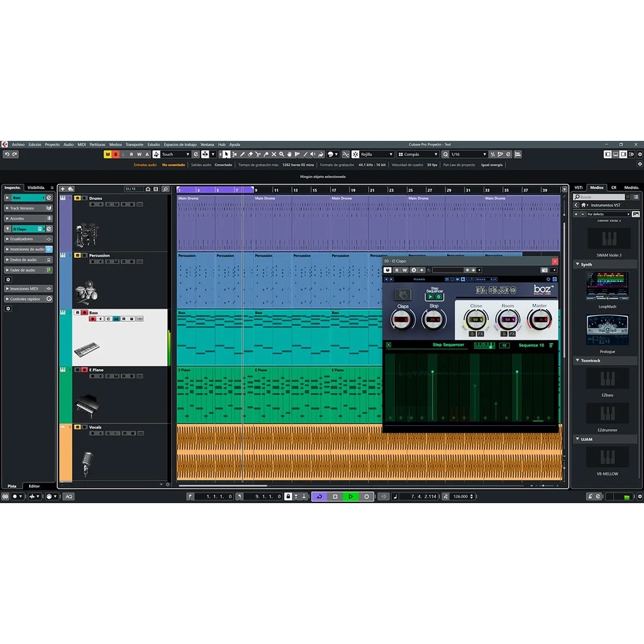Switch to the VSTi tab

pyautogui.click(x=578, y=187)
